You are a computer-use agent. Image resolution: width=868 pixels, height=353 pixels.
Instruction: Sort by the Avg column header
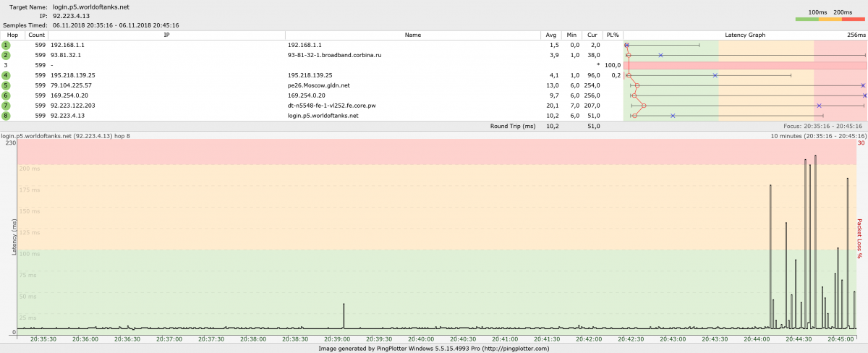click(551, 35)
